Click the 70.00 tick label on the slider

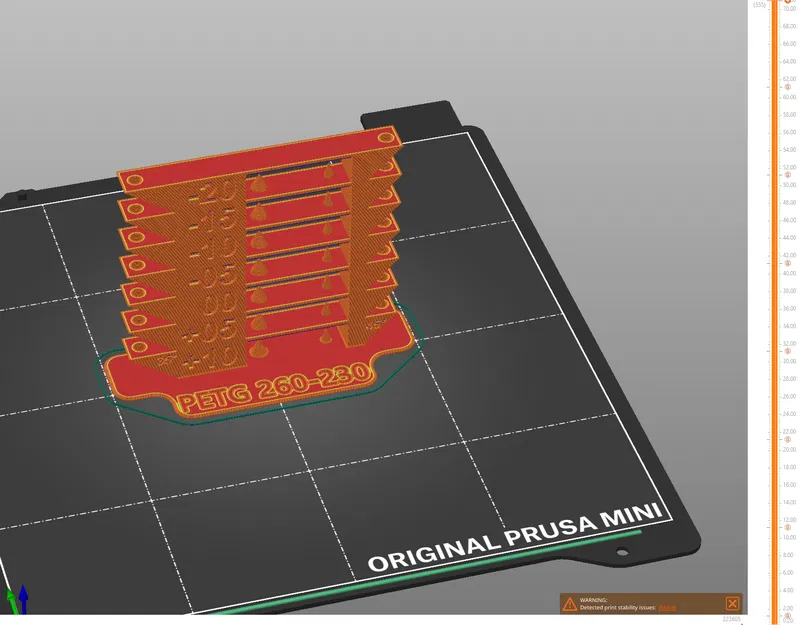click(x=790, y=8)
